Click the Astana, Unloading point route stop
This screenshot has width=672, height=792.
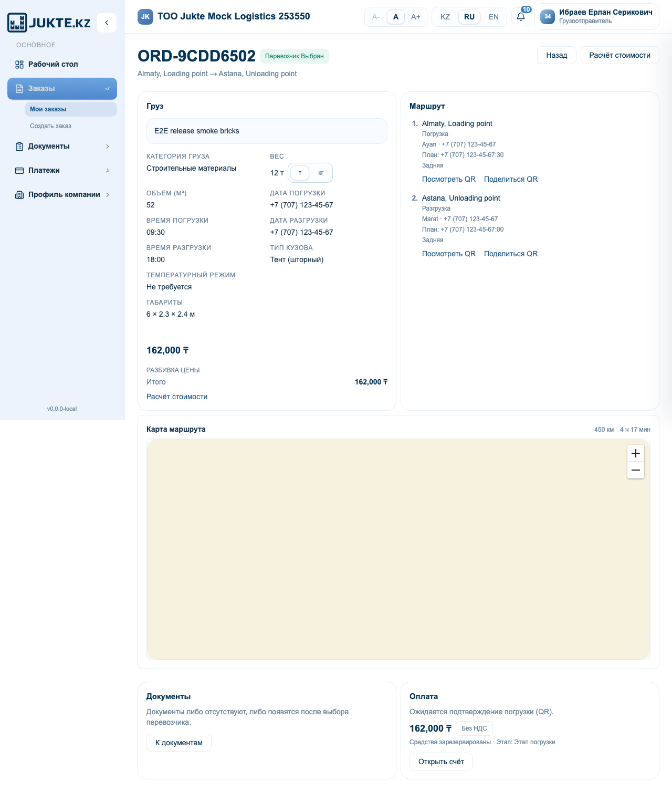tap(461, 198)
